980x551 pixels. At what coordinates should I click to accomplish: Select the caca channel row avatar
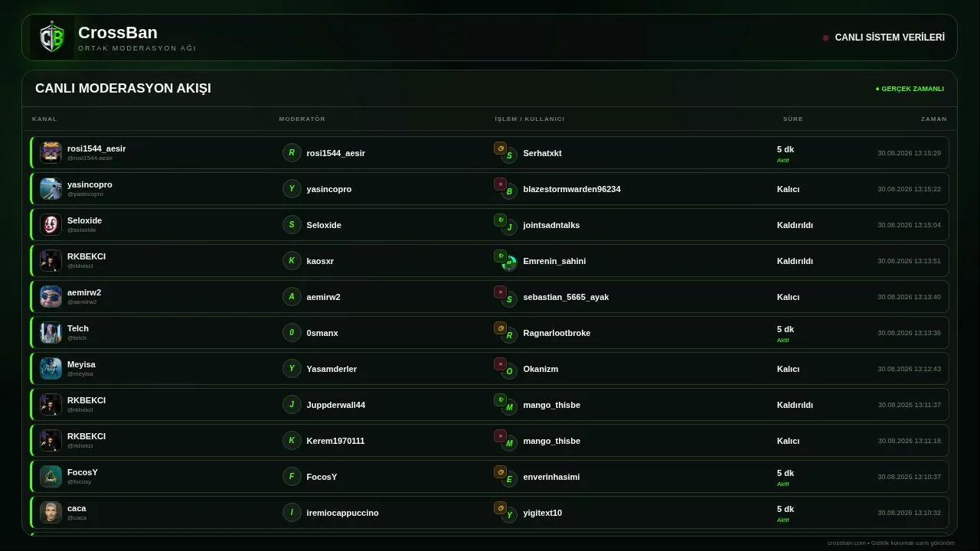point(51,512)
